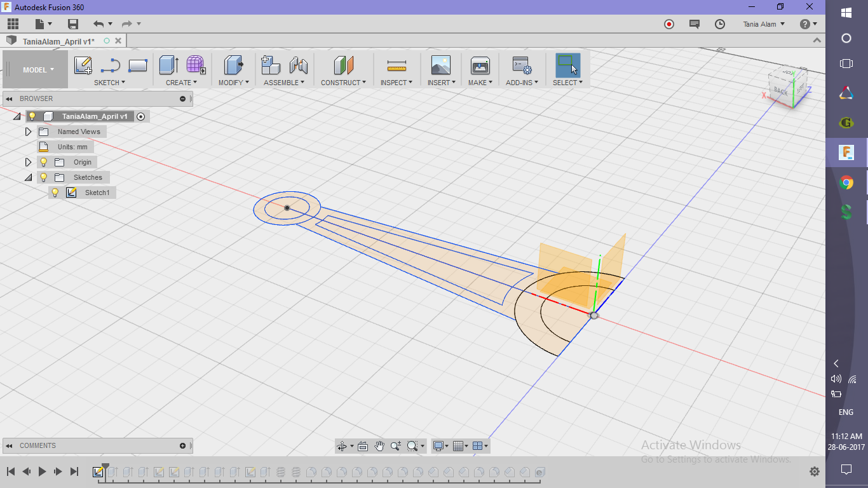Open the Tania Alam account dropdown

[x=764, y=24]
